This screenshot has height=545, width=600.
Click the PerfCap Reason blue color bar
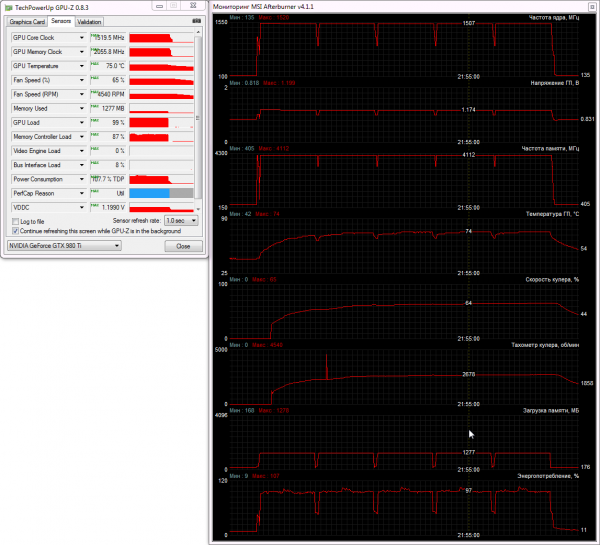[x=149, y=193]
